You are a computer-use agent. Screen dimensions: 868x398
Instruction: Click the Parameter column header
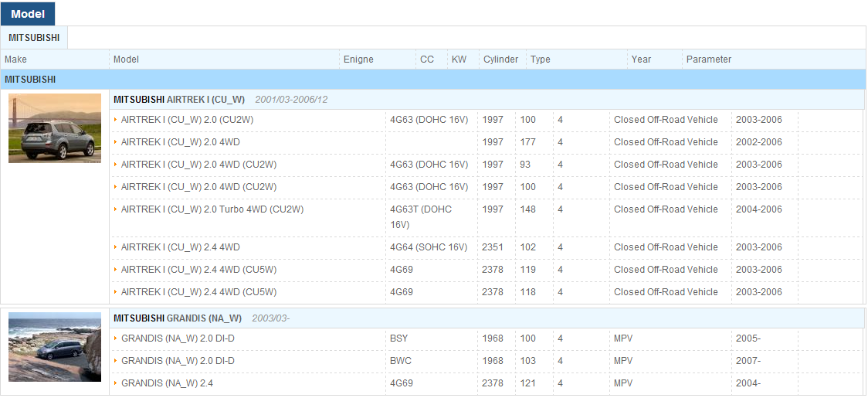tap(709, 60)
